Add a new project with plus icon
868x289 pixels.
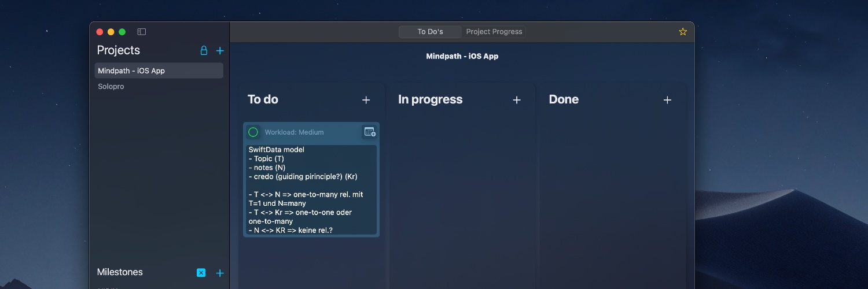[220, 51]
